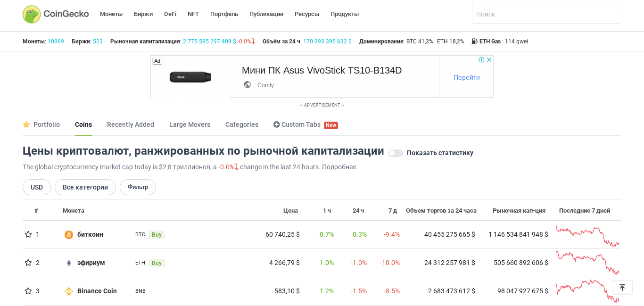Open the Биржи menu
Image resolution: width=644 pixels, height=306 pixels.
click(143, 14)
